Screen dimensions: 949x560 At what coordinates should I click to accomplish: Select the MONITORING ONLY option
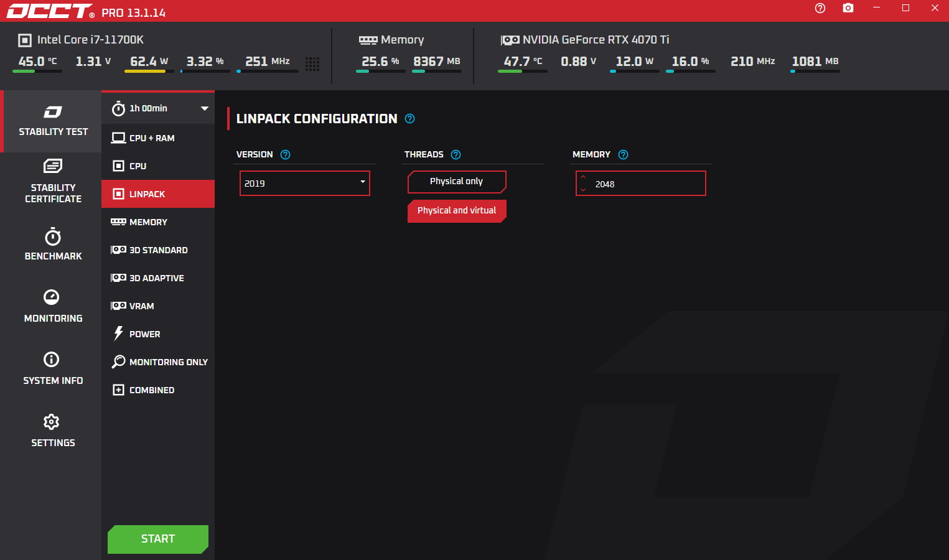pyautogui.click(x=158, y=362)
